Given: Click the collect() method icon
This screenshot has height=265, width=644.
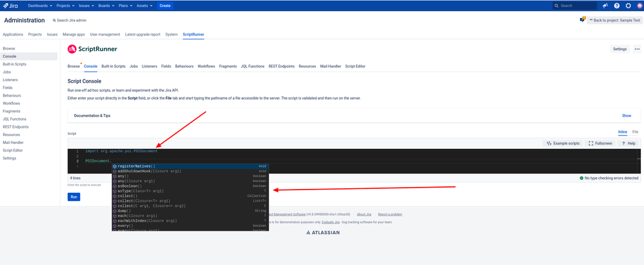Looking at the screenshot, I should [x=115, y=196].
